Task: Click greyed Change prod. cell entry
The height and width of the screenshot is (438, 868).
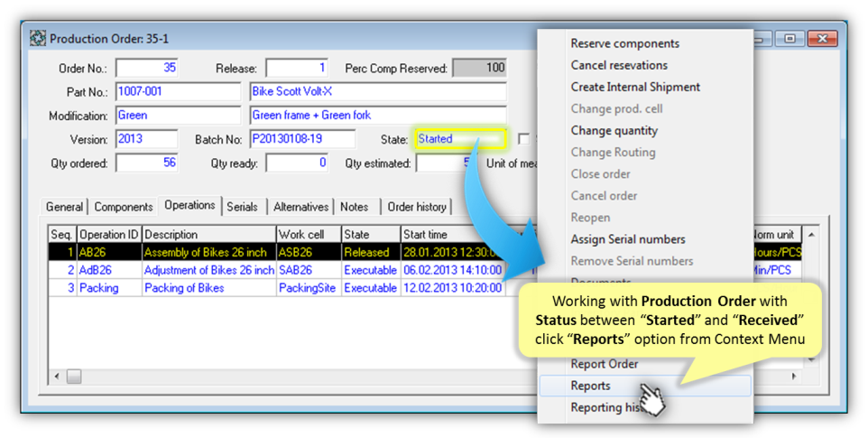Action: [x=616, y=108]
